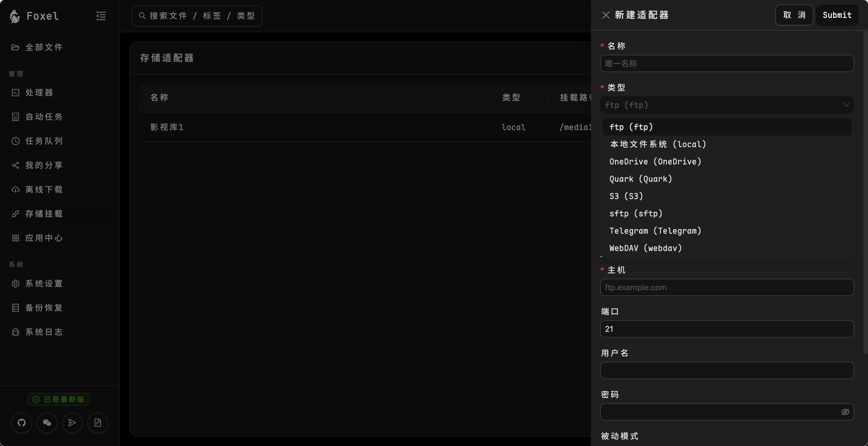Viewport: 868px width, 446px height.
Task: Select Quark (Quark) option
Action: coord(727,179)
